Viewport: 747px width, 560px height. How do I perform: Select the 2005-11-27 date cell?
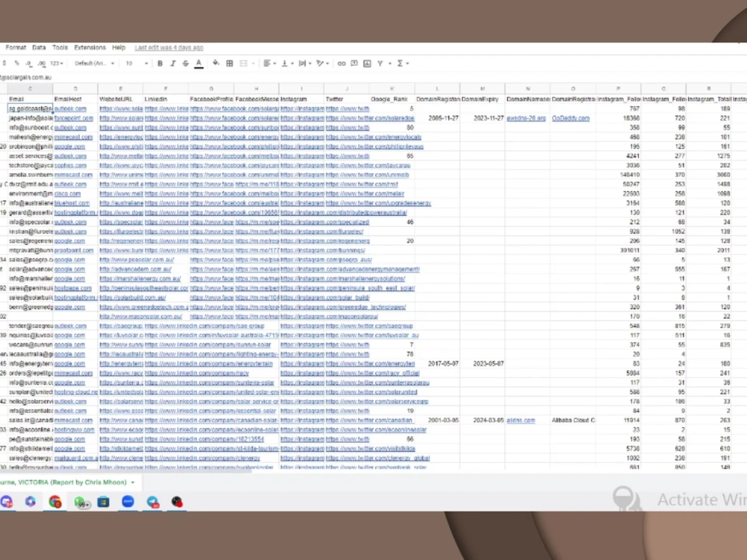click(x=437, y=118)
